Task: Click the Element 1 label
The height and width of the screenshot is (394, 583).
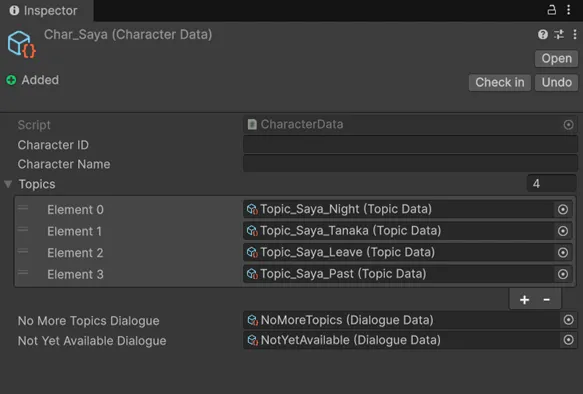Action: point(74,232)
